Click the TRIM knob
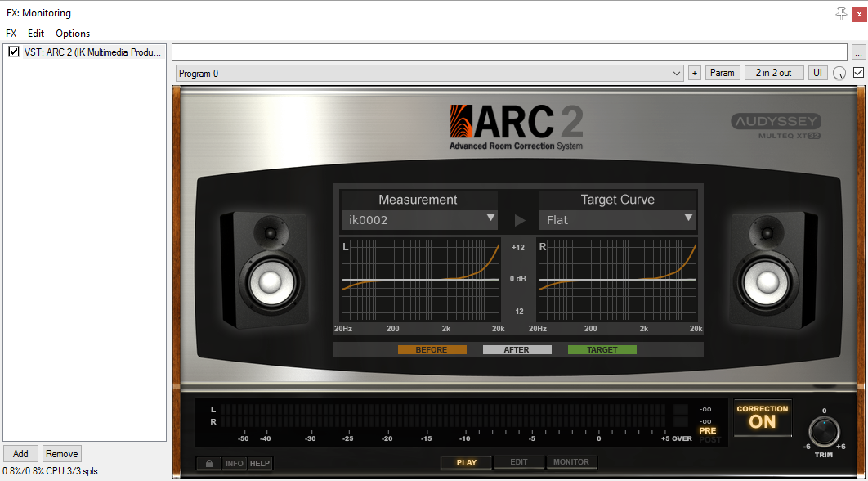Viewport: 868px width, 481px height. pos(824,432)
